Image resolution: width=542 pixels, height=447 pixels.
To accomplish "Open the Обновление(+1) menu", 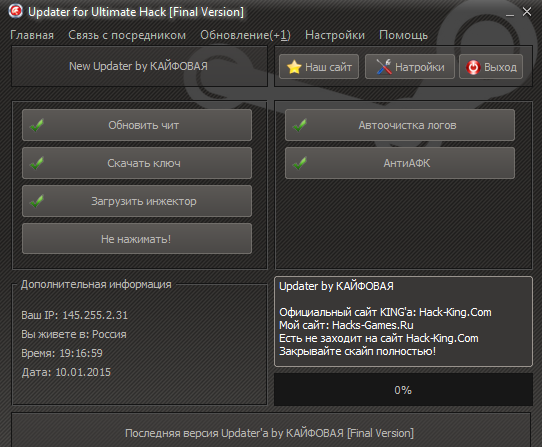I will click(245, 35).
